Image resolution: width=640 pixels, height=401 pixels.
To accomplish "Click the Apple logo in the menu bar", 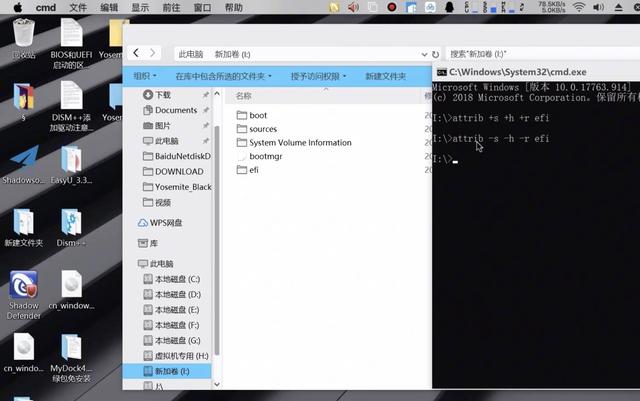I will point(13,7).
